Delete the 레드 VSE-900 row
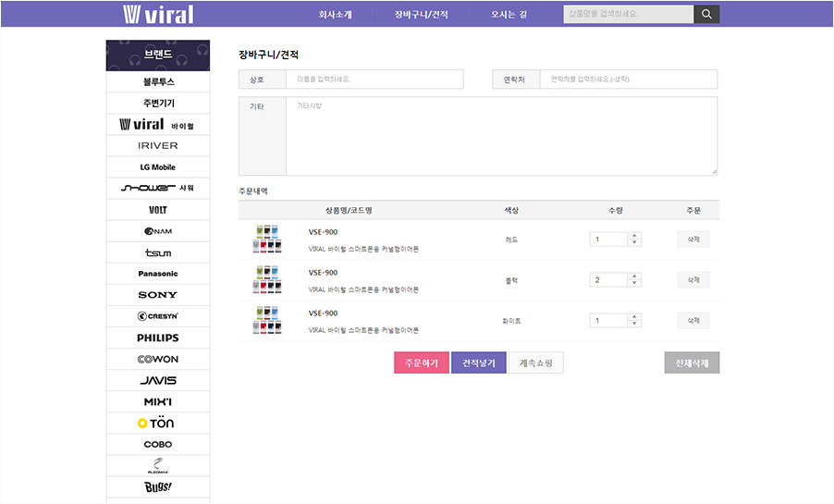Image resolution: width=834 pixels, height=504 pixels. point(693,240)
